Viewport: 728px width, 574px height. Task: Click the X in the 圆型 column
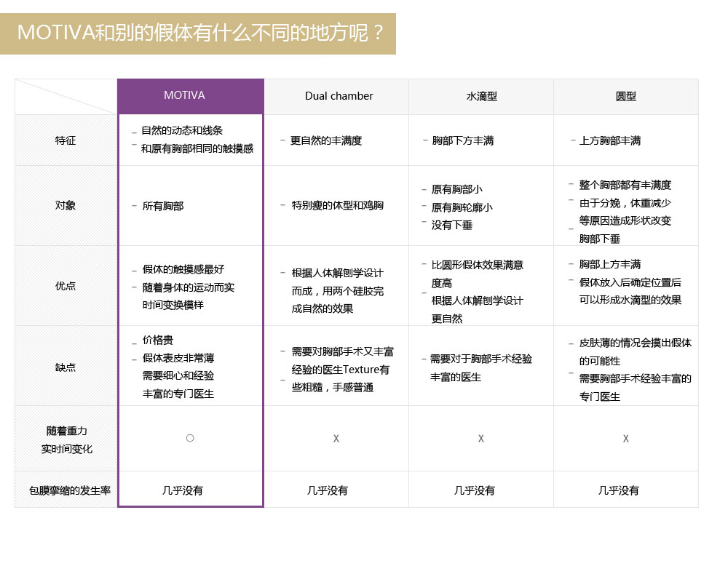625,438
